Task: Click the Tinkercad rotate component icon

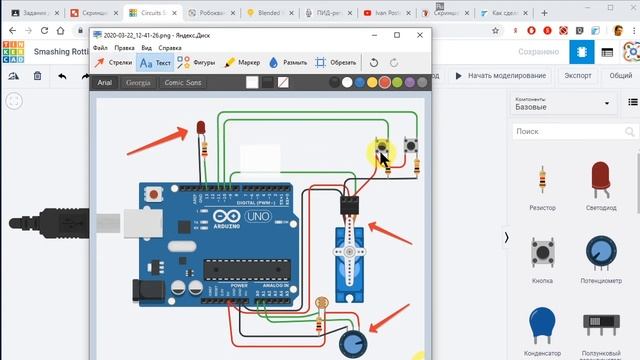Action: point(13,76)
